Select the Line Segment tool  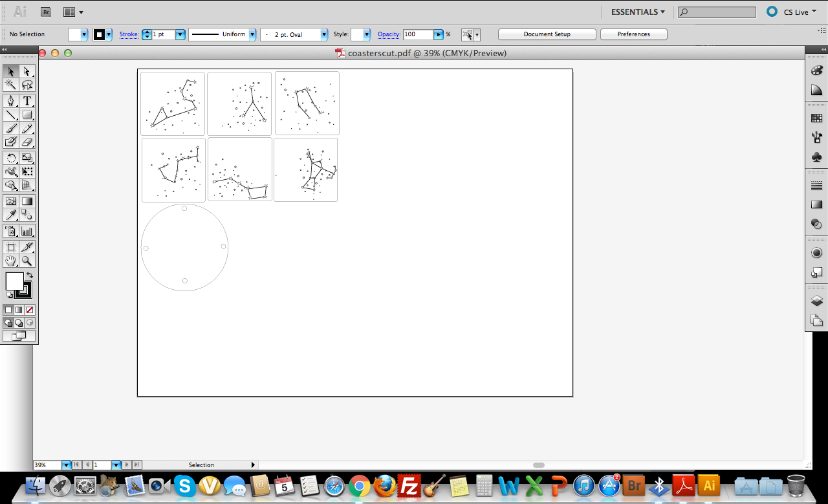pos(10,115)
